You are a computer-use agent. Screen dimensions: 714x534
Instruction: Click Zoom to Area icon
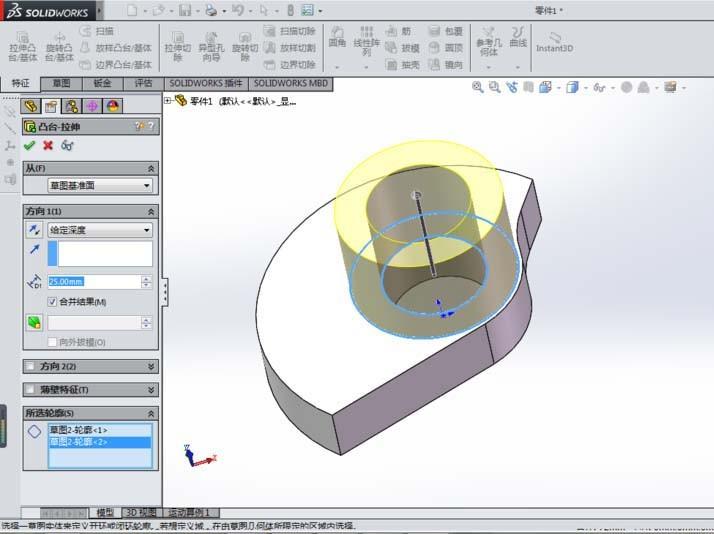pyautogui.click(x=495, y=86)
